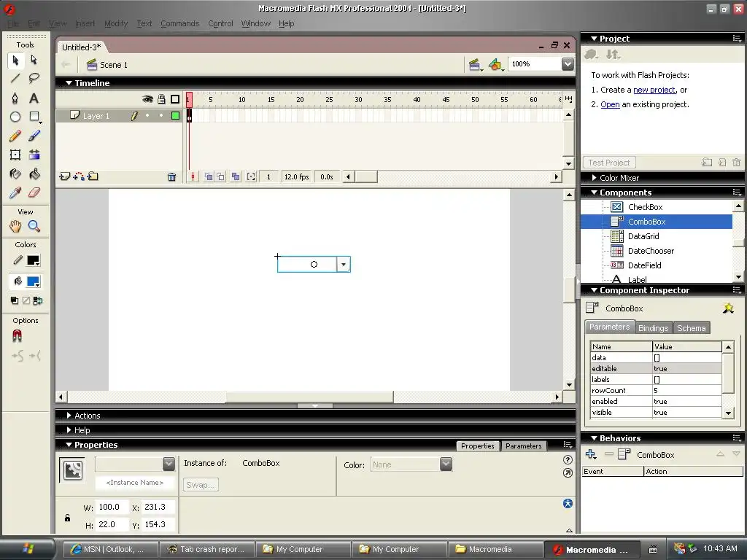Select the Subselection tool

click(x=34, y=60)
